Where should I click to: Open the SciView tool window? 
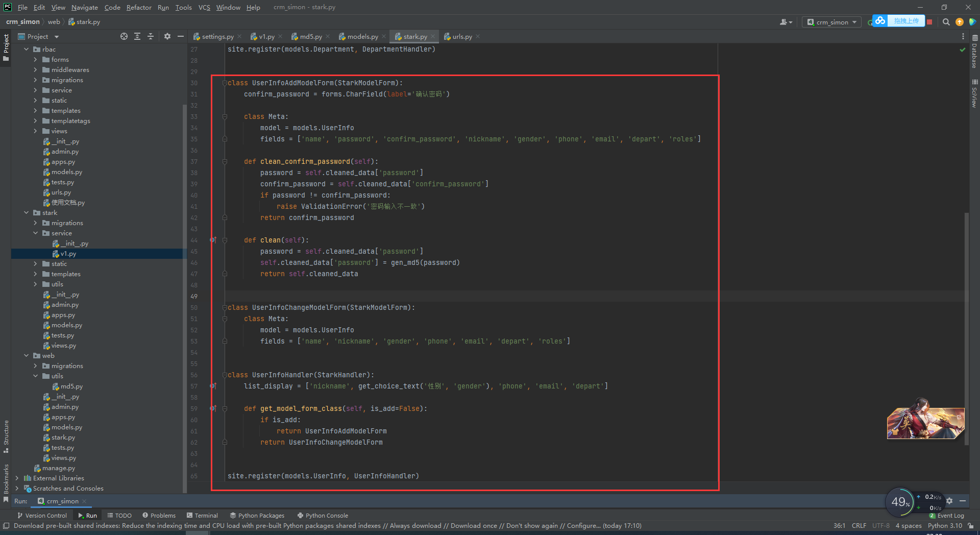(x=974, y=93)
